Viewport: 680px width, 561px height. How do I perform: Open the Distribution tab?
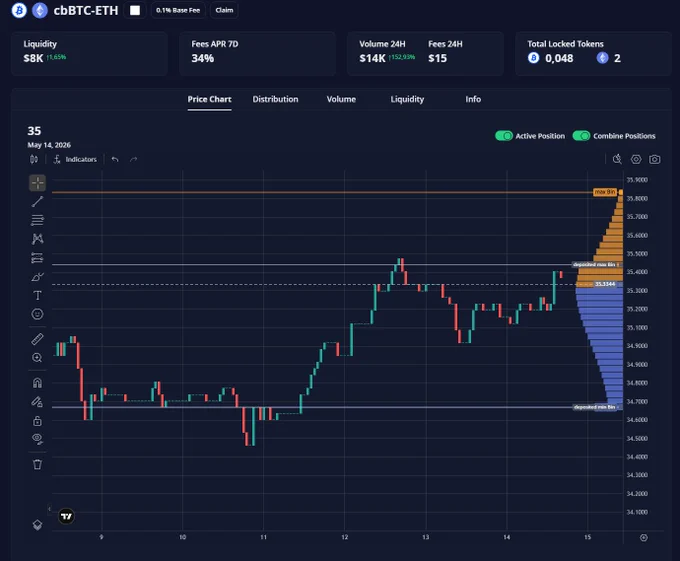(275, 99)
